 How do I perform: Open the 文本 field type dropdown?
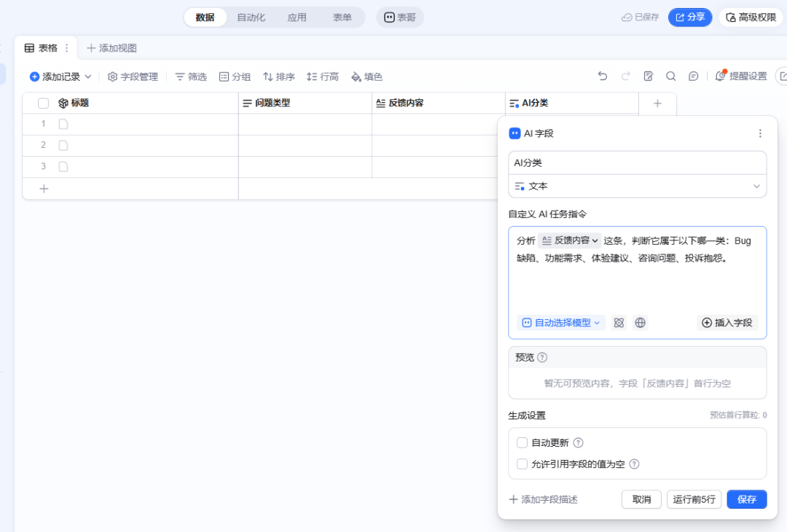point(637,187)
